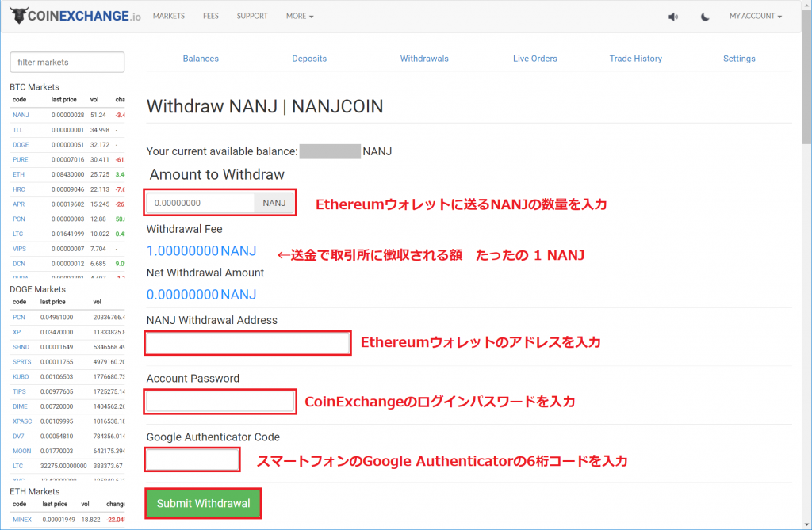
Task: Click the filter markets search box
Action: [67, 62]
